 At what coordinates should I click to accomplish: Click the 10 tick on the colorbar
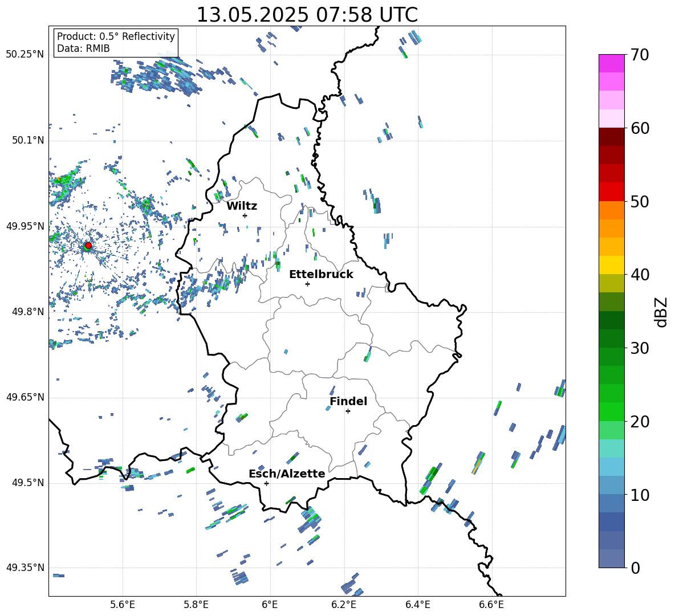(x=640, y=495)
